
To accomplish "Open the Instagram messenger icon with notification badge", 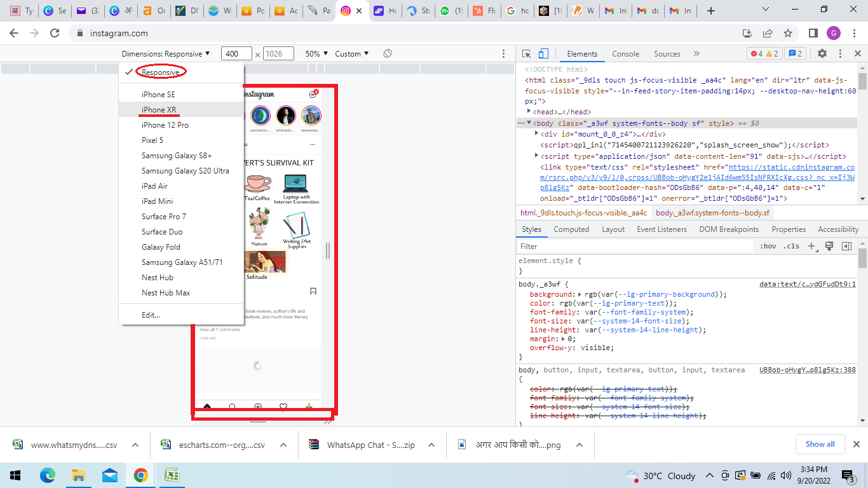I will click(313, 94).
